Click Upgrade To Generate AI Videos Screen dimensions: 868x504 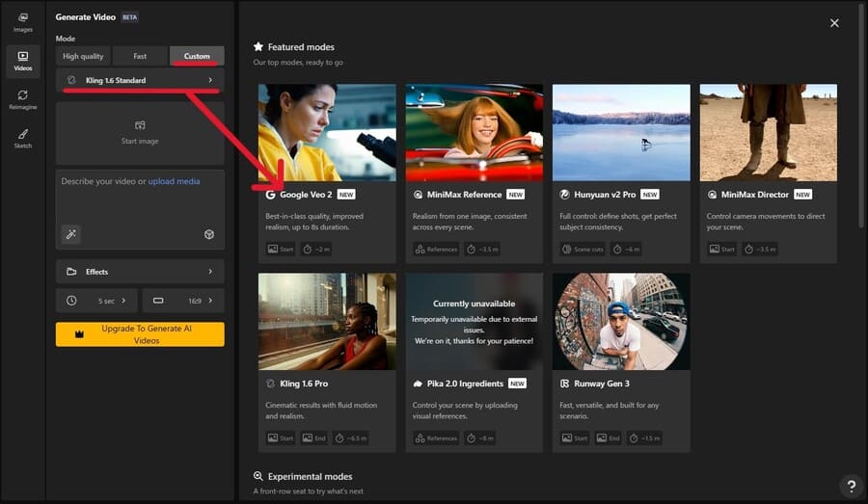140,334
